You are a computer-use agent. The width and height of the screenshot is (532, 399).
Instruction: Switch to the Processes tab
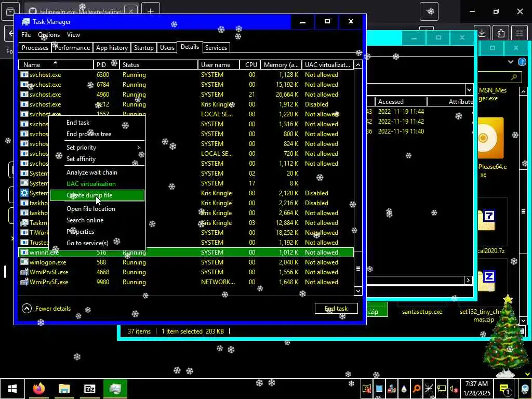click(35, 48)
